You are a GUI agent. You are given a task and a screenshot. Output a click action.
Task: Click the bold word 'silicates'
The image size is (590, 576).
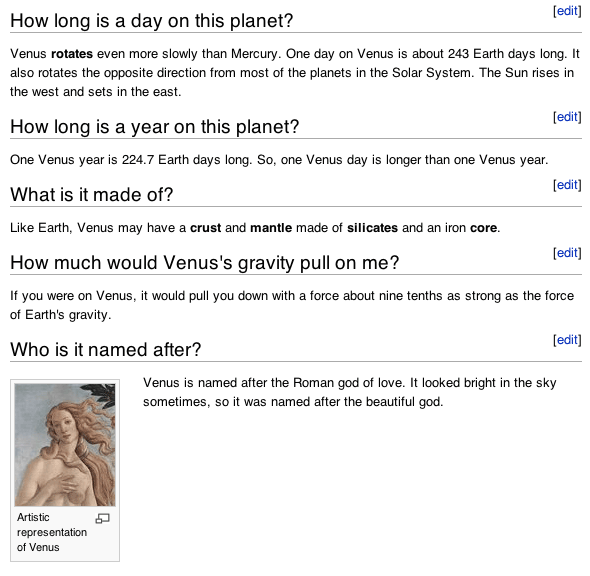tap(372, 228)
